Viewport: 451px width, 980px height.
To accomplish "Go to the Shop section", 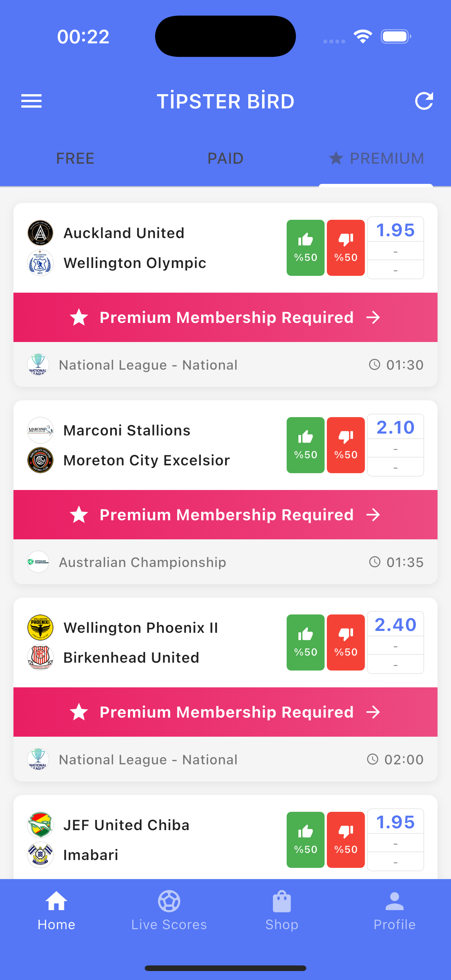I will 282,910.
